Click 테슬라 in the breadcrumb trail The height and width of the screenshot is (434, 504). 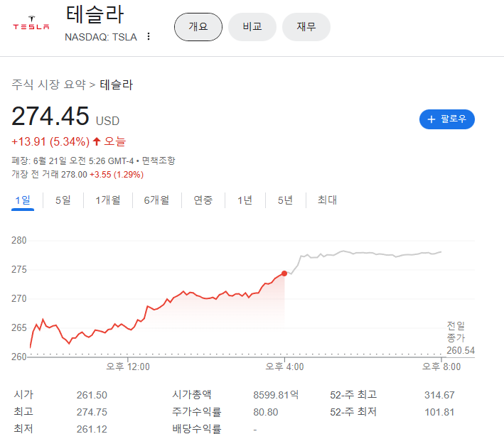116,85
